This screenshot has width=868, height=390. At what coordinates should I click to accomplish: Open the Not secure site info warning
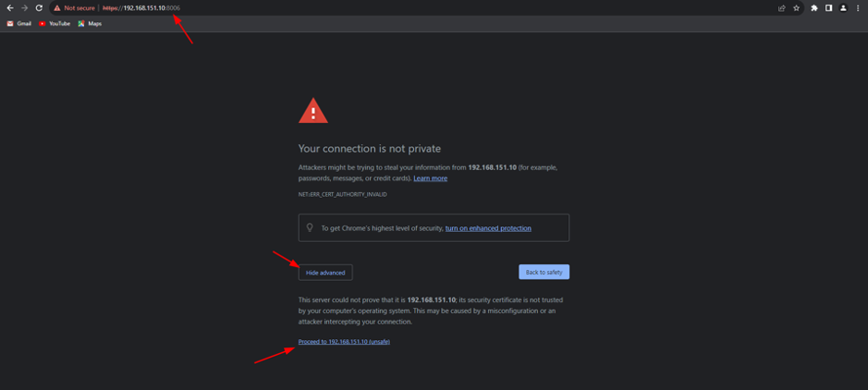click(x=74, y=8)
